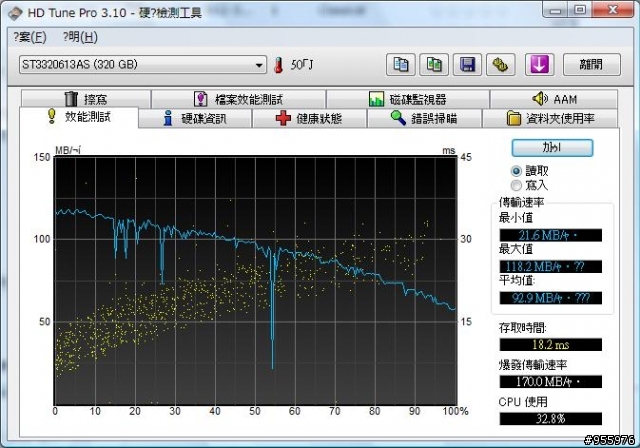
Task: Open the ?明(H) help menu
Action: tap(80, 38)
